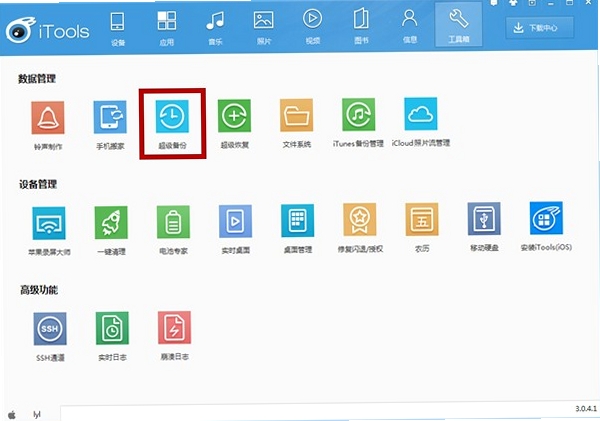Click the 数据管理 section heading
The height and width of the screenshot is (421, 600).
[x=37, y=79]
